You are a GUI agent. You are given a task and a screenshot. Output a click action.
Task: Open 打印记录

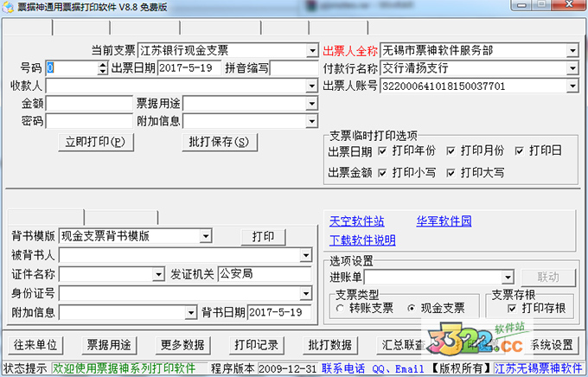[x=257, y=345]
